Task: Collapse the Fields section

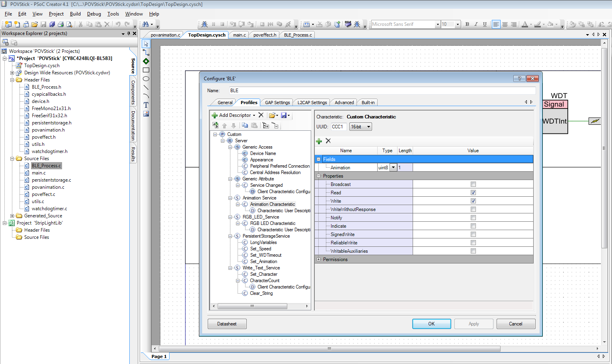Action: 318,159
